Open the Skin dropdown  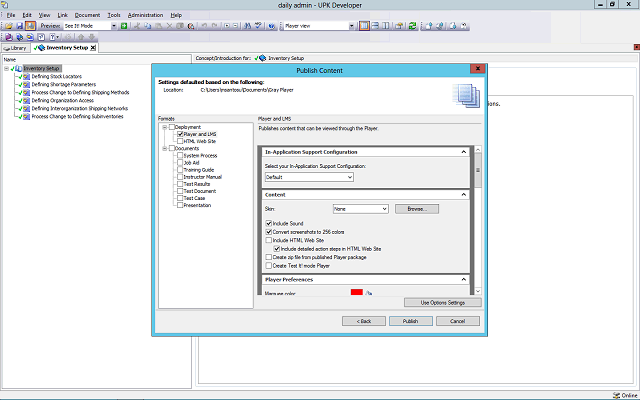(360, 209)
